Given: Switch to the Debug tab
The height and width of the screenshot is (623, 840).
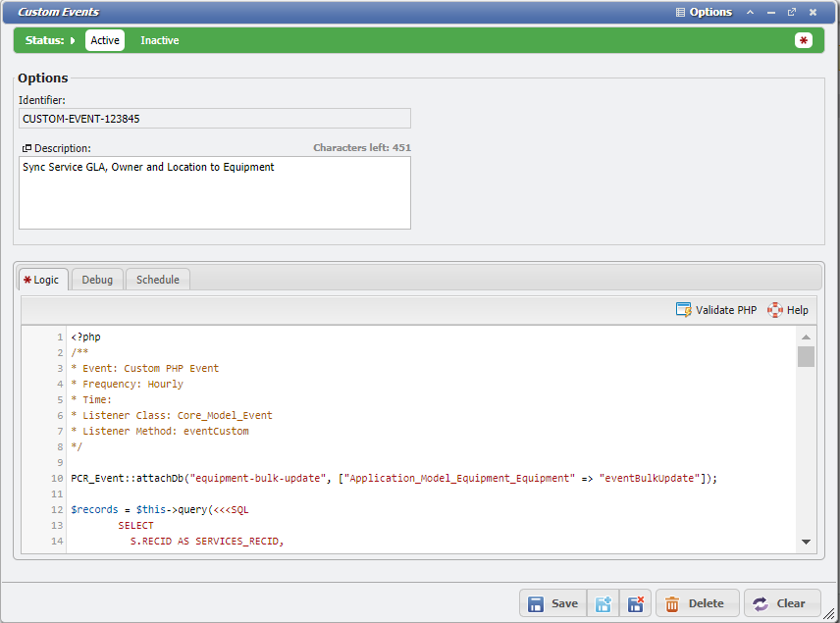Looking at the screenshot, I should click(97, 279).
